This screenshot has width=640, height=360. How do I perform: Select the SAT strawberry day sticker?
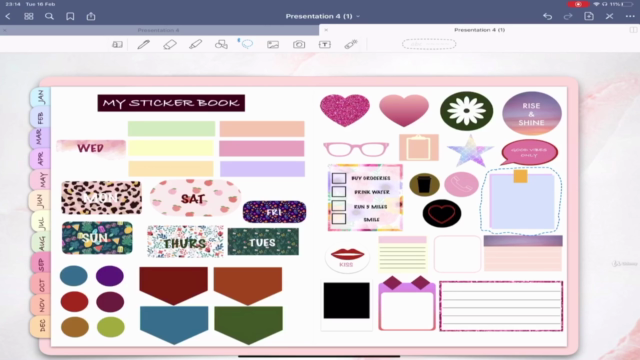click(196, 198)
